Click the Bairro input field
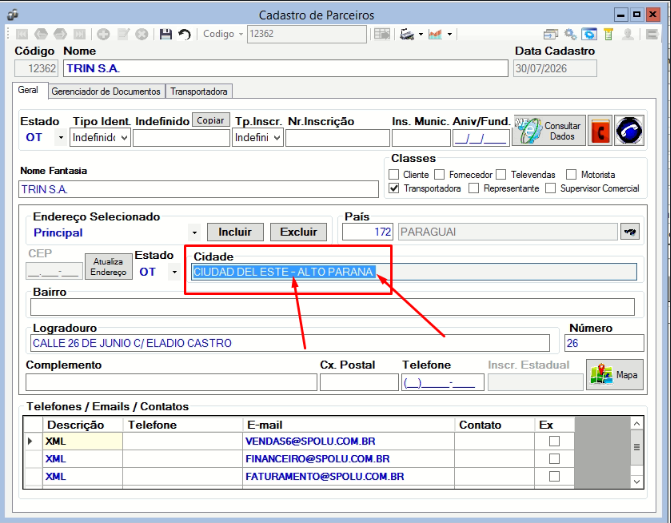Image resolution: width=671 pixels, height=523 pixels. pyautogui.click(x=332, y=307)
